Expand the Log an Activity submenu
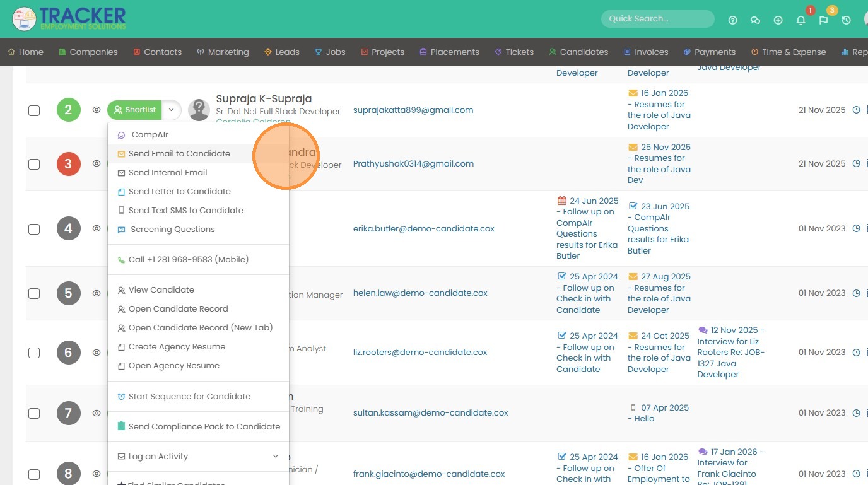Screen dimensions: 868x485 [x=275, y=457]
